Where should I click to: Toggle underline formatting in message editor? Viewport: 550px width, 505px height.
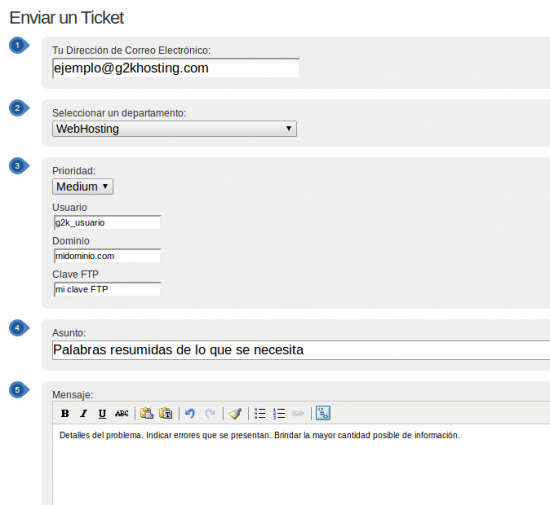102,413
